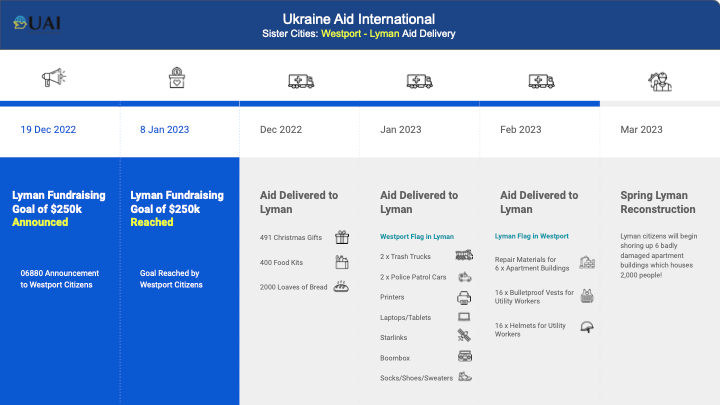Click the Lyman Flag in Westport link
The height and width of the screenshot is (405, 720).
click(532, 236)
